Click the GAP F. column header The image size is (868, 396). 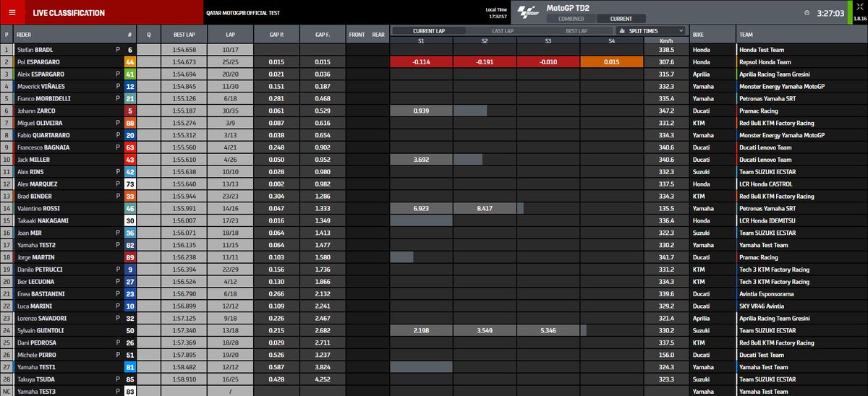point(323,35)
